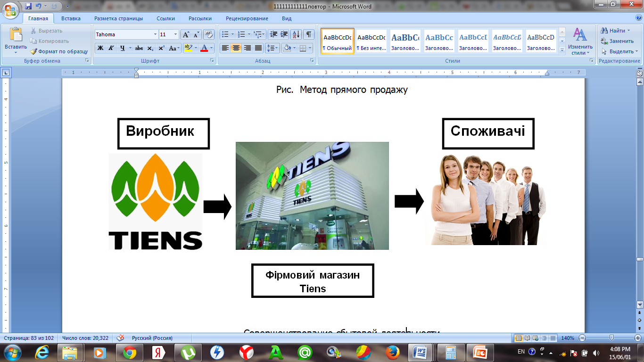Image resolution: width=644 pixels, height=362 pixels.
Task: Click Sort (А-Я) icon
Action: 296,34
